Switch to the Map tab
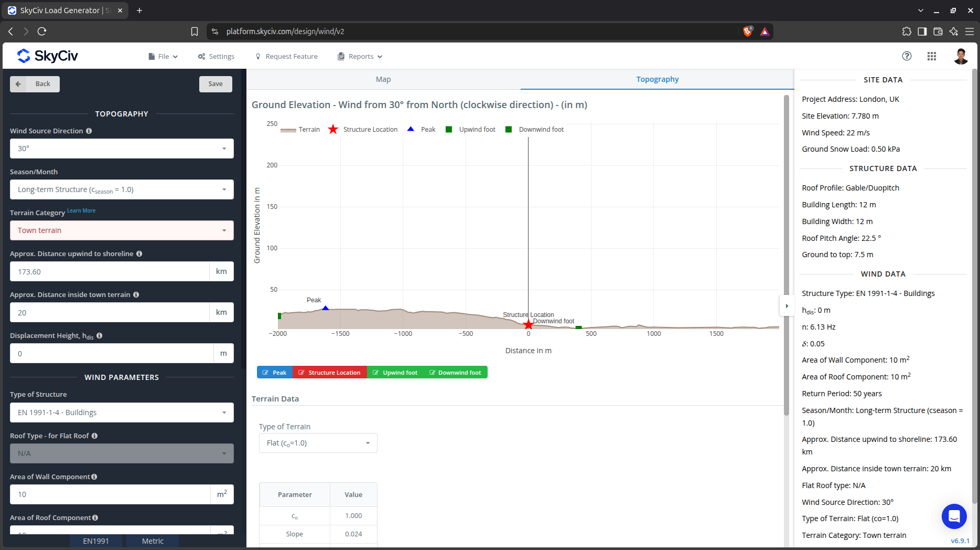This screenshot has width=980, height=550. pos(383,79)
